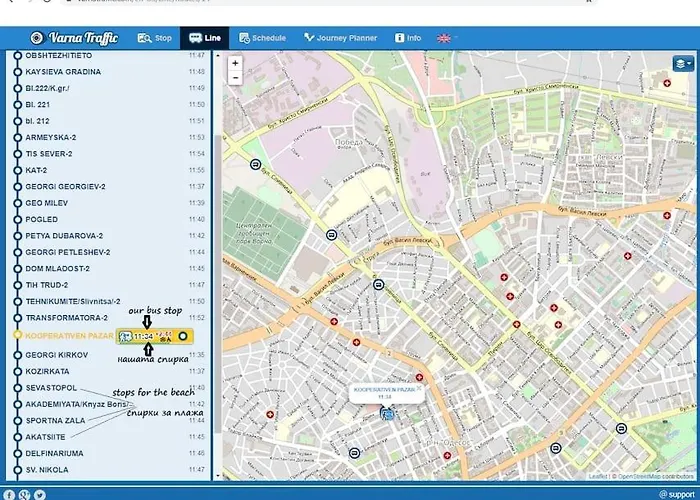Image resolution: width=700 pixels, height=500 pixels.
Task: Open the Journey Planner
Action: pos(341,38)
